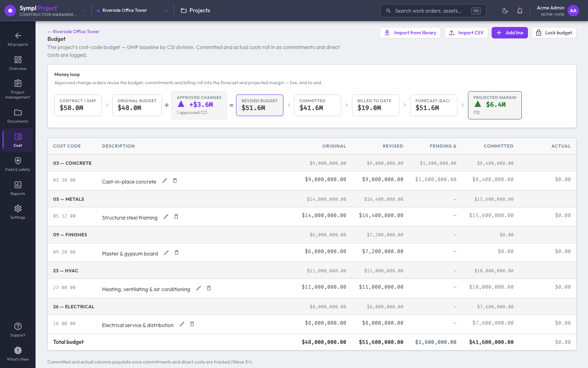Delete Heating, ventilating & air conditioning line
This screenshot has width=588, height=368.
(209, 288)
